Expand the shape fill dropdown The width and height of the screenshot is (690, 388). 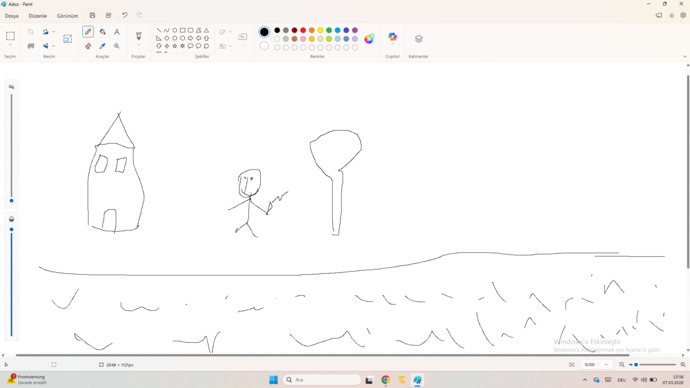click(230, 46)
